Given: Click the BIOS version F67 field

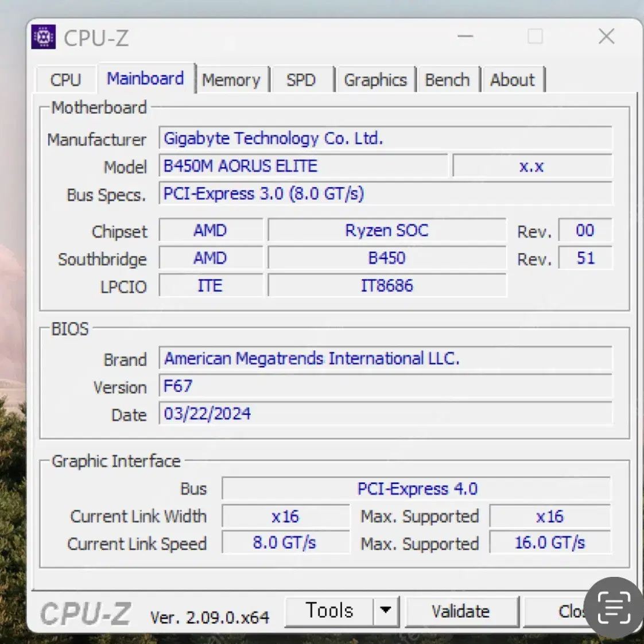Looking at the screenshot, I should tap(385, 386).
